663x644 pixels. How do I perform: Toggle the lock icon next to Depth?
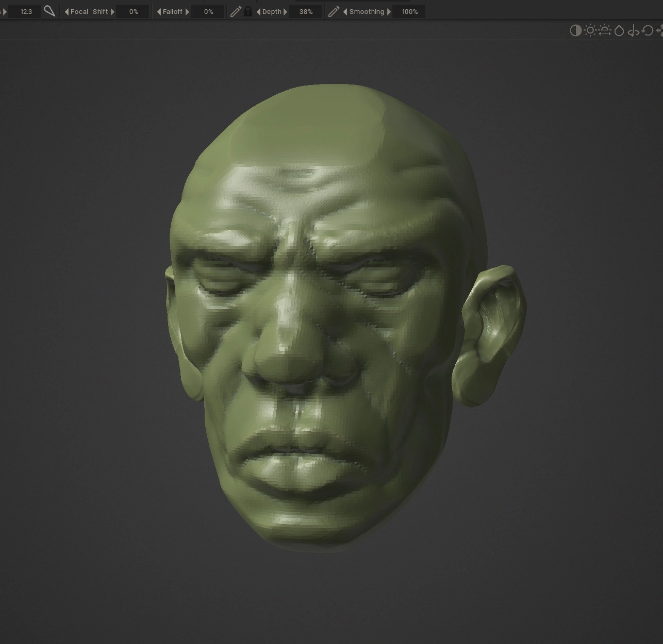pyautogui.click(x=248, y=11)
